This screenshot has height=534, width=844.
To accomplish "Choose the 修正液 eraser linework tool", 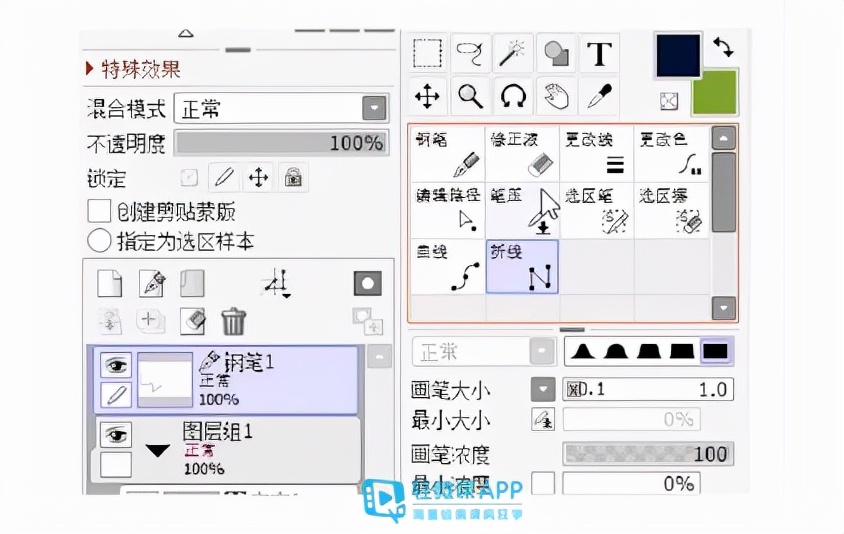I will pyautogui.click(x=522, y=154).
